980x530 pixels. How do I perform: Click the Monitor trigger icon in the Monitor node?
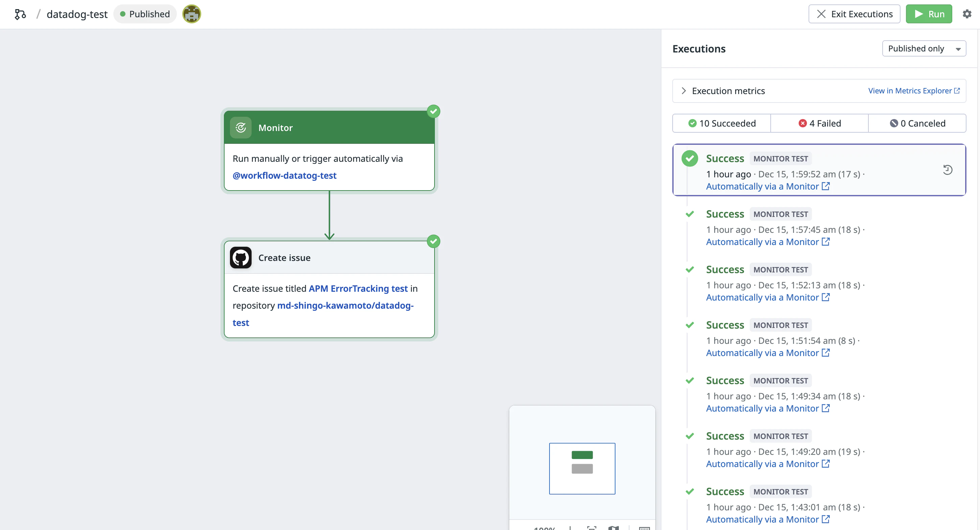pos(240,128)
